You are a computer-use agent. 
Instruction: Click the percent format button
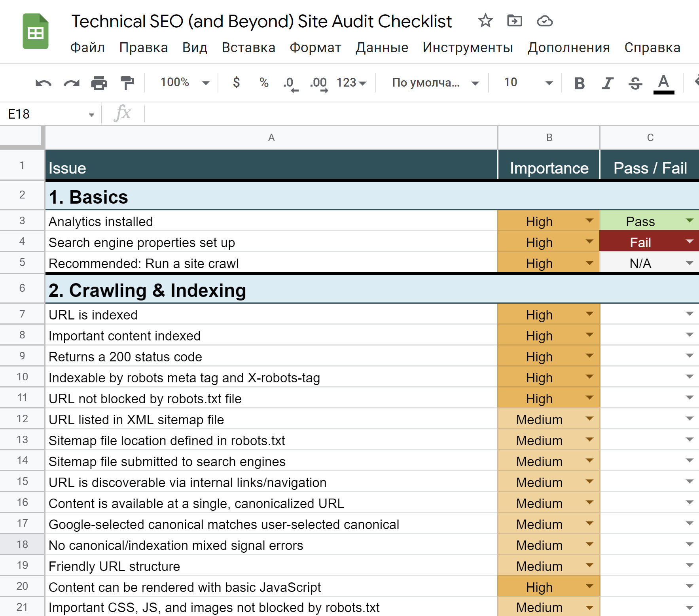[x=264, y=83]
